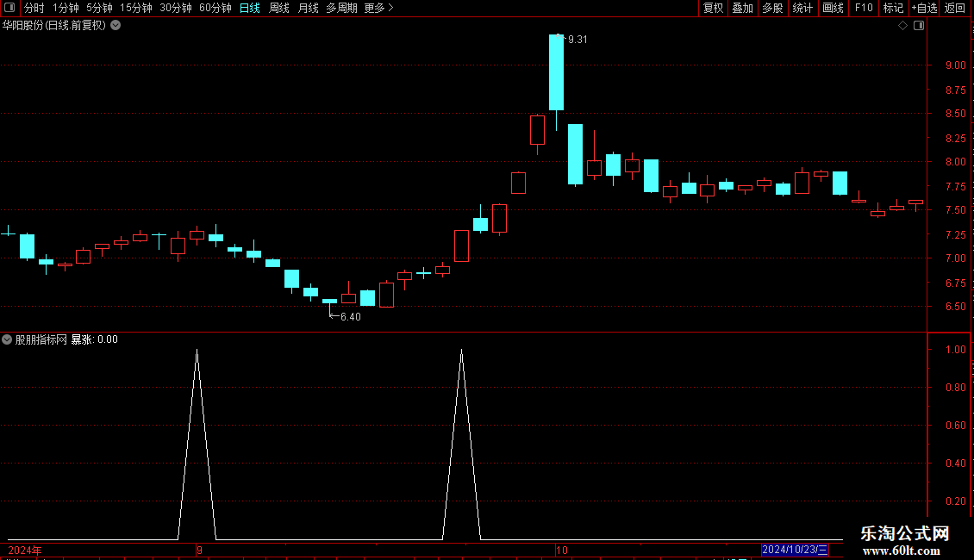Select the 日线 daily chart tab

click(x=250, y=8)
